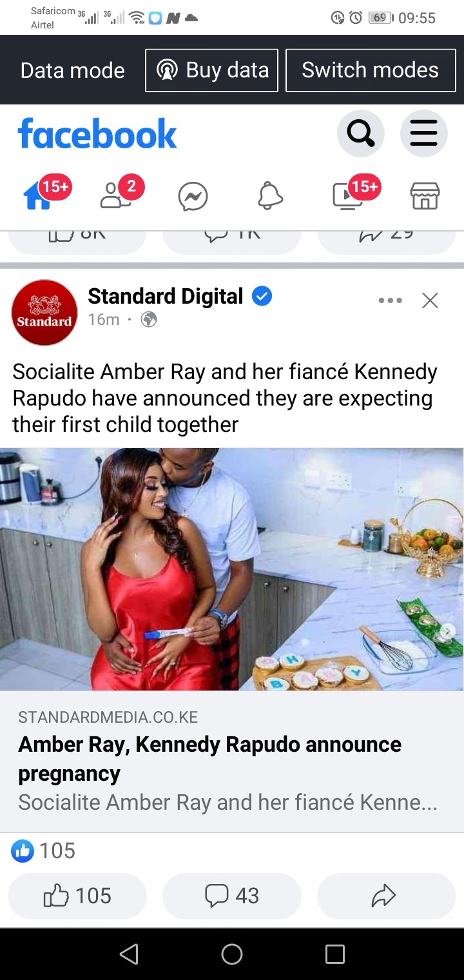Open the hamburger menu icon
The height and width of the screenshot is (980, 464).
click(423, 134)
